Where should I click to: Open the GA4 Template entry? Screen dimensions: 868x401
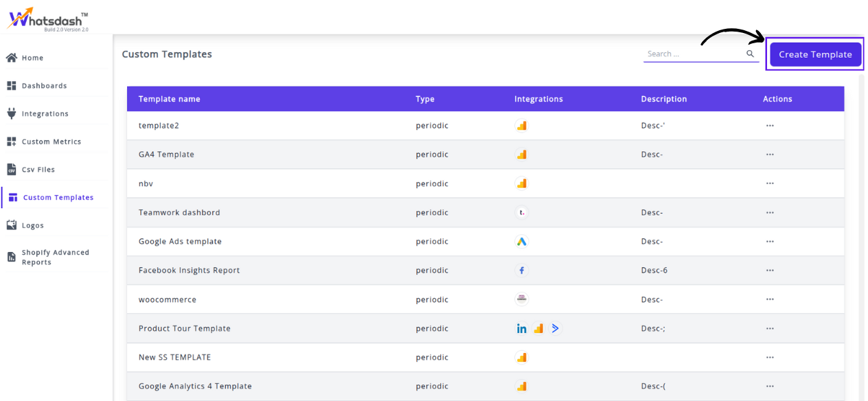pos(166,154)
